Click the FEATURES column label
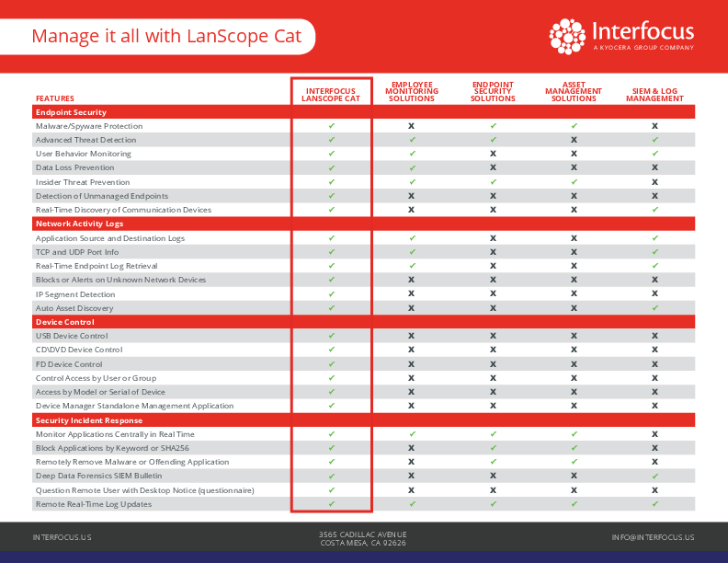 pos(55,98)
